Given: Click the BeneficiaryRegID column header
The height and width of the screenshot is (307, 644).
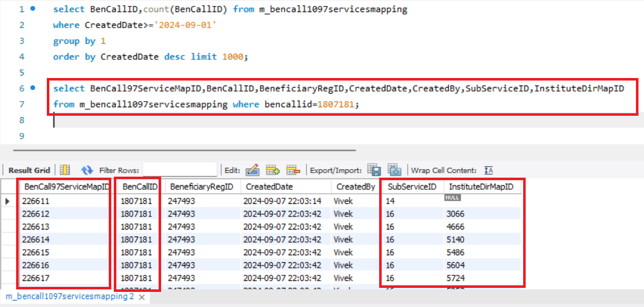Looking at the screenshot, I should [x=201, y=187].
